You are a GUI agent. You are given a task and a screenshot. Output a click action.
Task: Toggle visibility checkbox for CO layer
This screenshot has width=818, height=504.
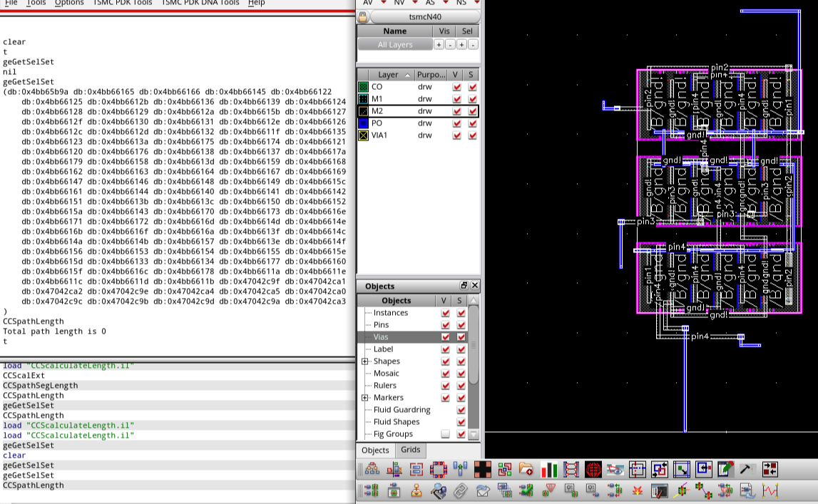click(x=456, y=86)
